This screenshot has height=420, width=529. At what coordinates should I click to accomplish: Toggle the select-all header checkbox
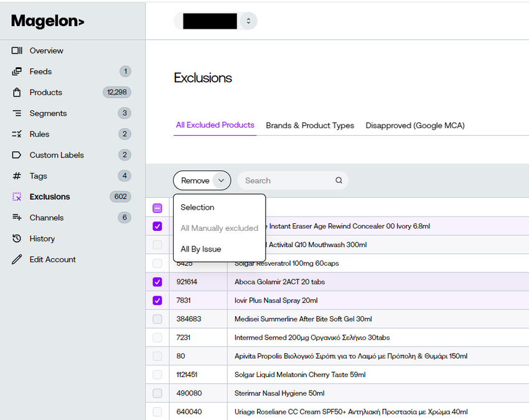[157, 208]
